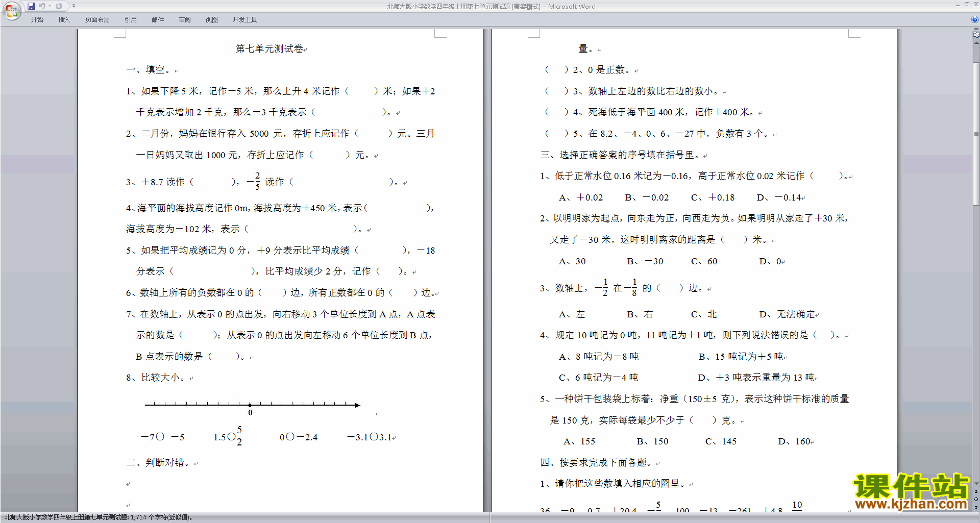Open the 邮件 ribbon tab

[x=158, y=20]
